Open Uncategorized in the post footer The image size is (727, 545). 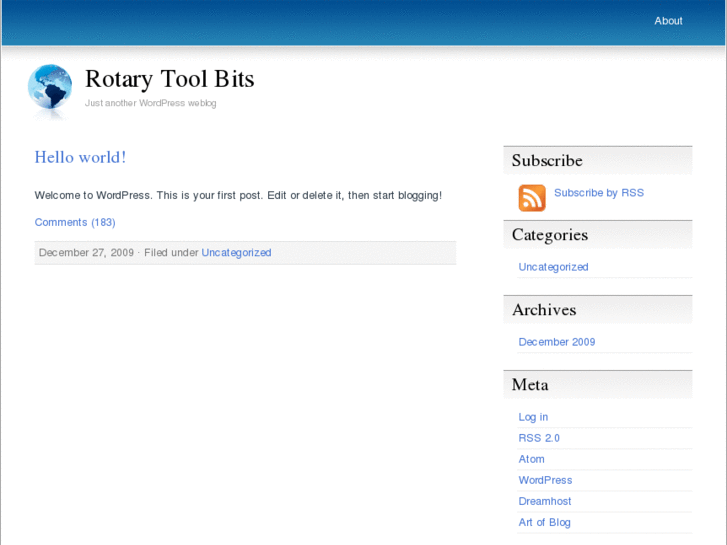point(236,252)
